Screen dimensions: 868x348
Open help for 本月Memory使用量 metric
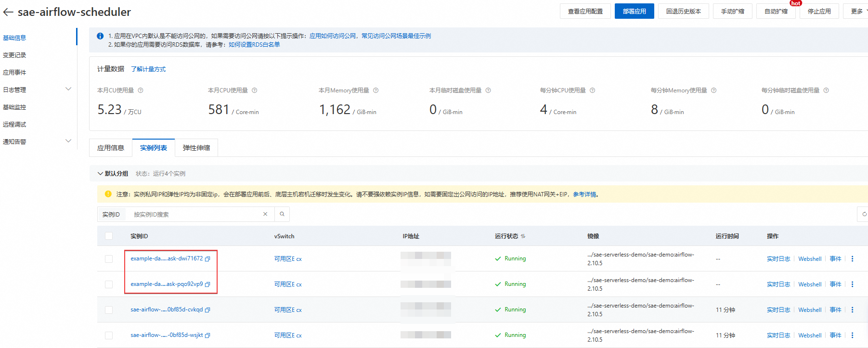(x=376, y=90)
